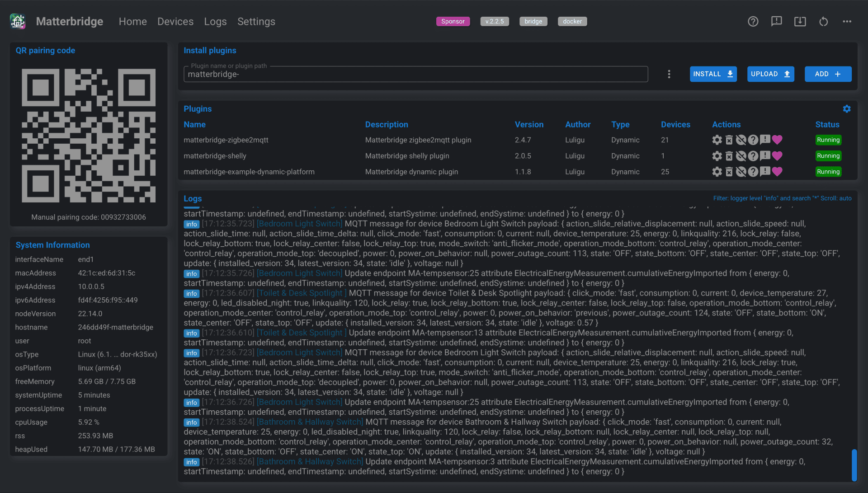This screenshot has width=868, height=493.
Task: Click the QR pairing code image
Action: point(89,136)
